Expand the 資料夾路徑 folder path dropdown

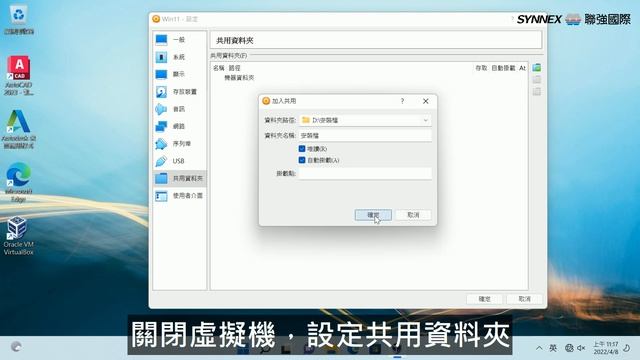click(x=426, y=120)
